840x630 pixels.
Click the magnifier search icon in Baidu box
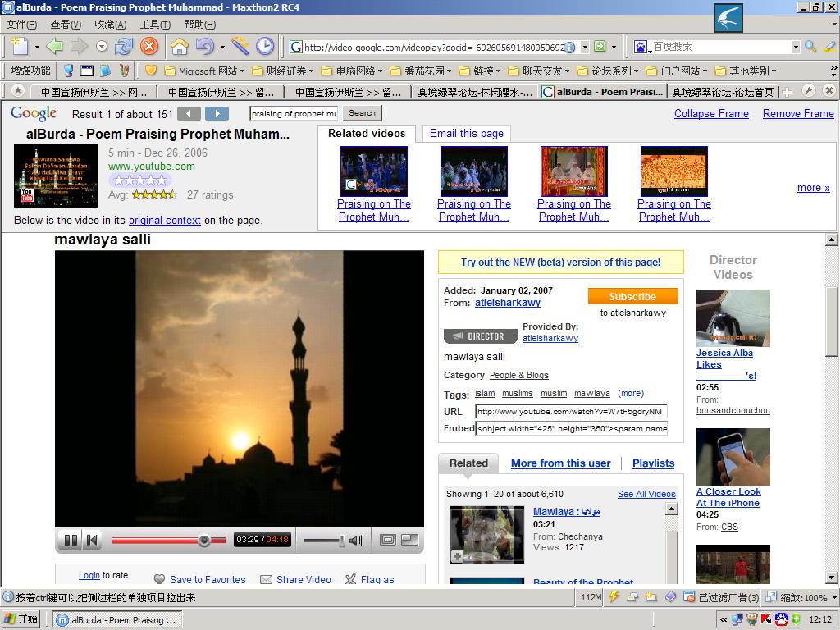pos(810,47)
